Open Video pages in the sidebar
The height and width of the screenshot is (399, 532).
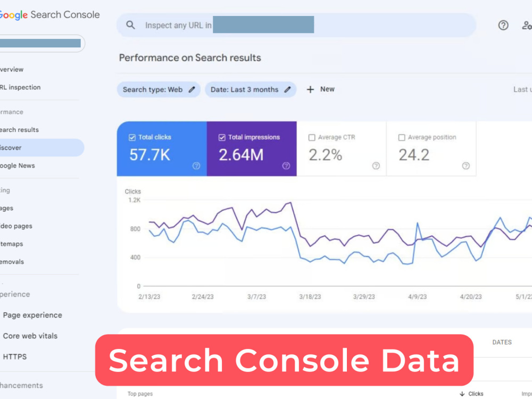[16, 226]
